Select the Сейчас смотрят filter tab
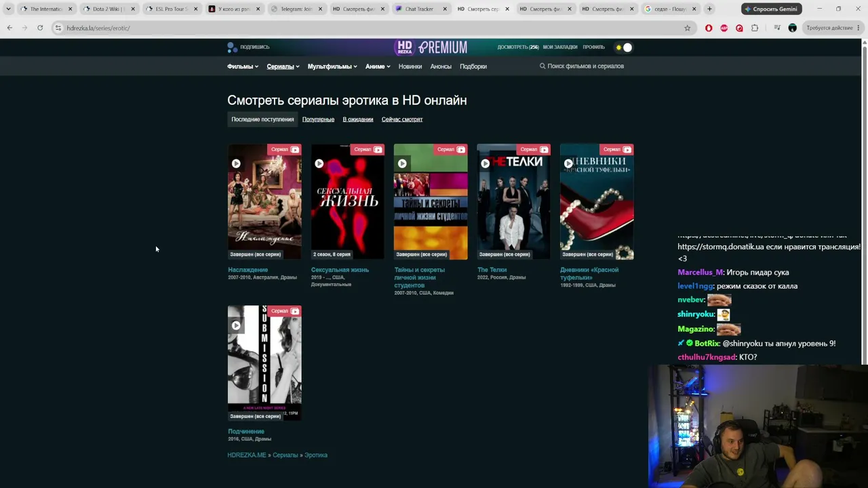Image resolution: width=868 pixels, height=488 pixels. [x=402, y=119]
